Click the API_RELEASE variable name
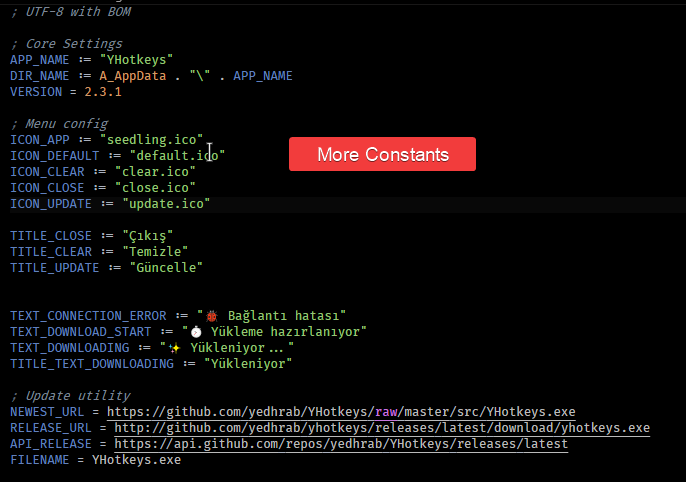686x482 pixels. pyautogui.click(x=51, y=444)
